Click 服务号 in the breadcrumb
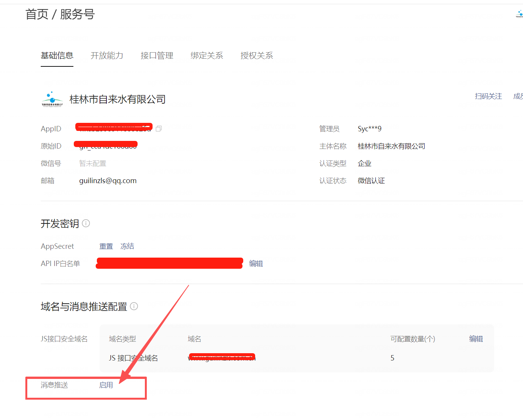The image size is (523, 420). coord(77,15)
